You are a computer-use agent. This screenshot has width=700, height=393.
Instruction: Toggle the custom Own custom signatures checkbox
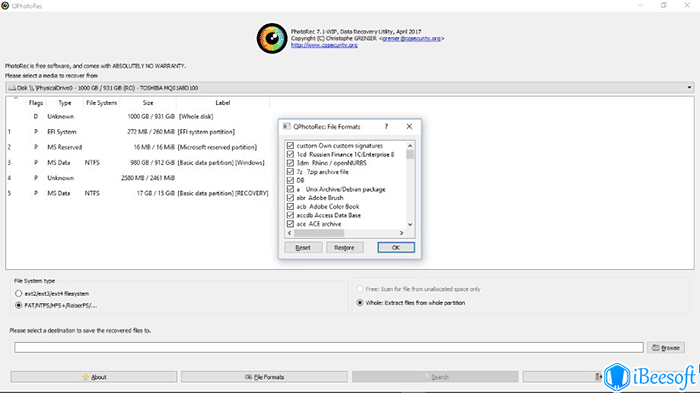coord(290,146)
